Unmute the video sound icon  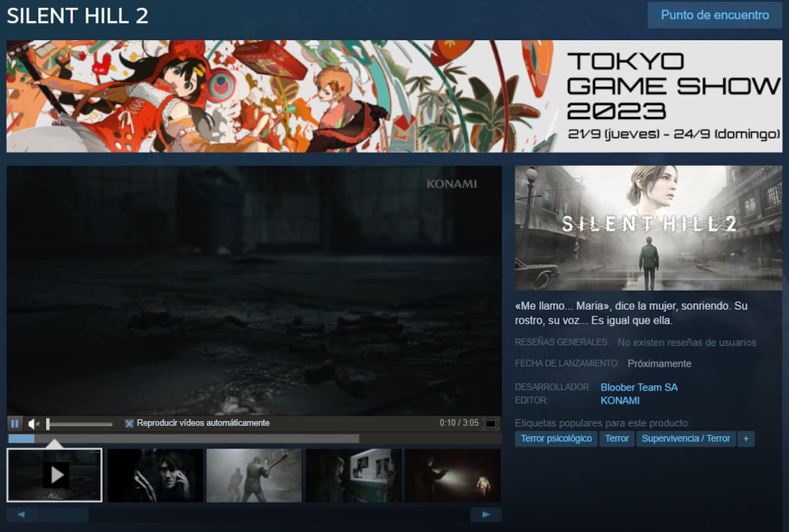34,423
